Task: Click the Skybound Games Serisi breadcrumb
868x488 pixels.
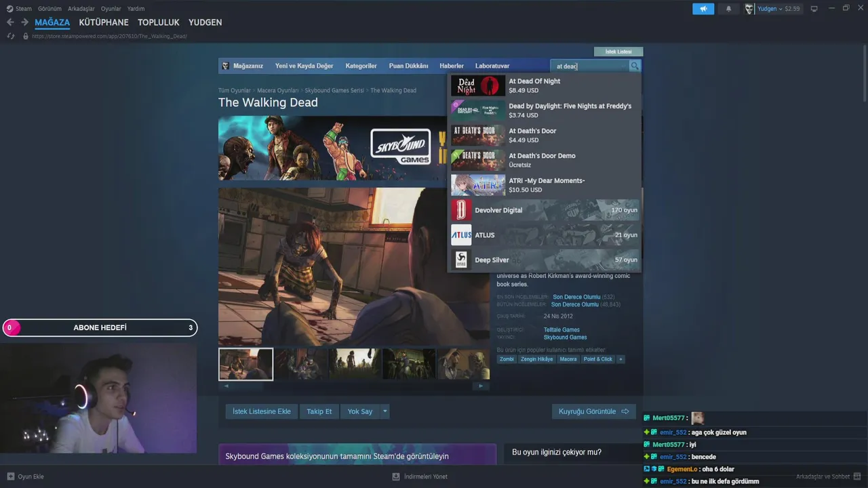Action: tap(334, 90)
